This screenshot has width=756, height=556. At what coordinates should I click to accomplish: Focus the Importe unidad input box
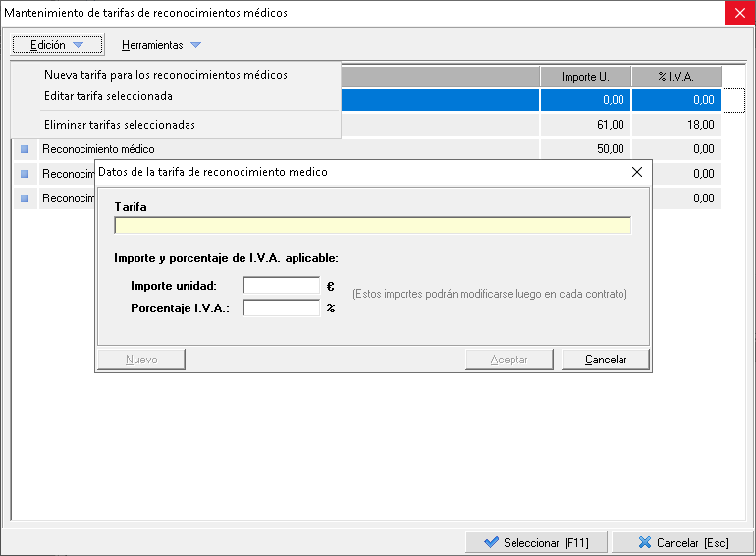(x=282, y=286)
